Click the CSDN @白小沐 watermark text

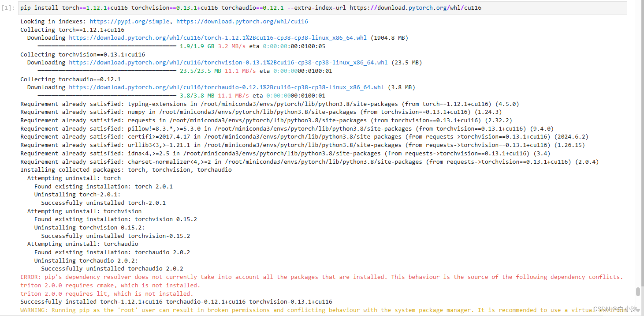(614, 308)
